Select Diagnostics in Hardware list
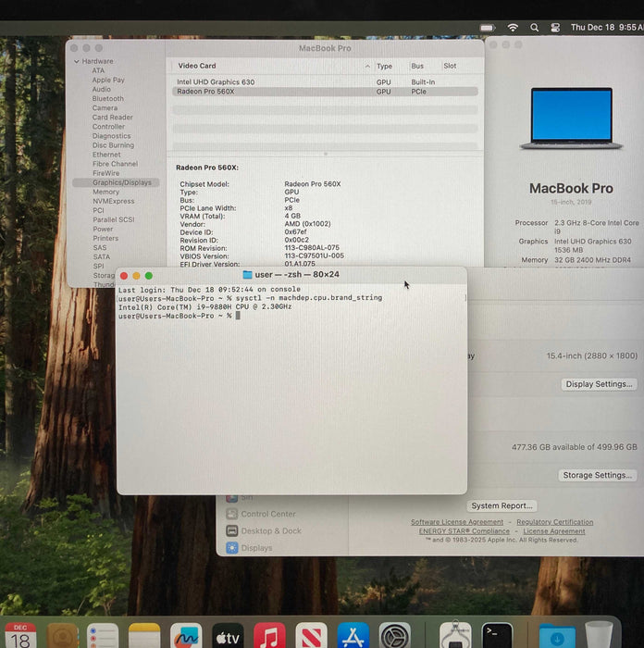644x648 pixels. pyautogui.click(x=112, y=136)
